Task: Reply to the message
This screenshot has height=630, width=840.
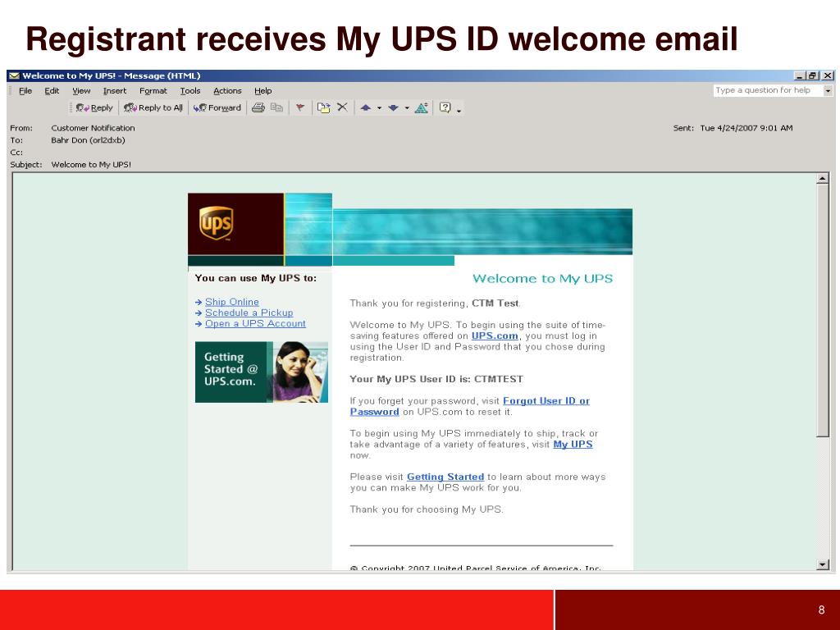Action: [94, 107]
